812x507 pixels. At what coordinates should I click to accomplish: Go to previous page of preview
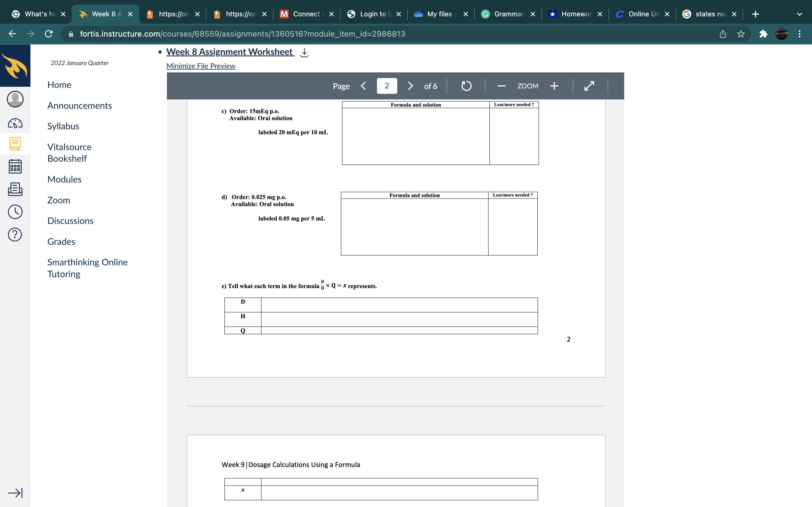click(x=363, y=86)
